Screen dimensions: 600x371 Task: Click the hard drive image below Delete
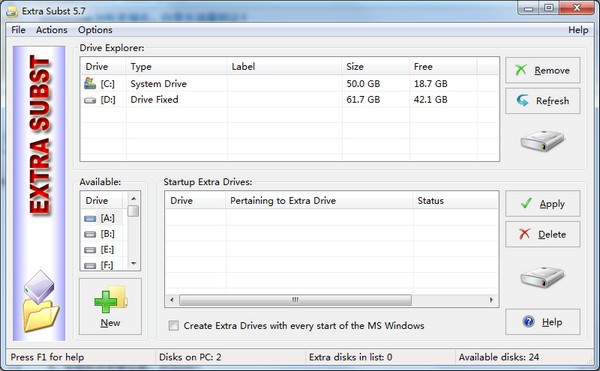(x=542, y=277)
